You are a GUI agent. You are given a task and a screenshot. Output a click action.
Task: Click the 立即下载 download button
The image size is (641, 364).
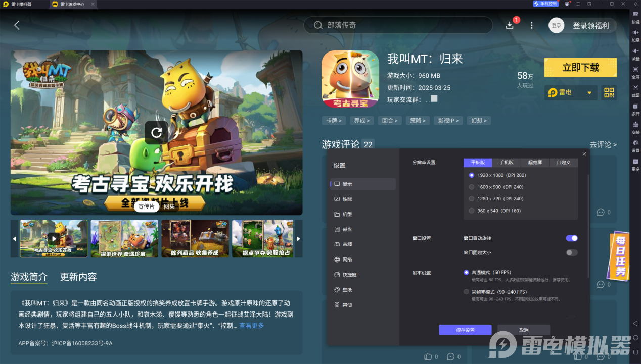click(580, 67)
